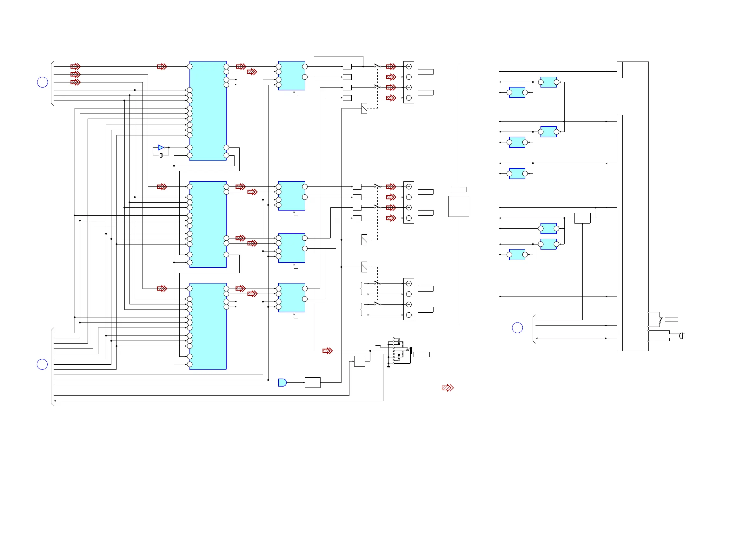Click the bottom large cyan IC block
The image size is (756, 534).
(x=208, y=326)
